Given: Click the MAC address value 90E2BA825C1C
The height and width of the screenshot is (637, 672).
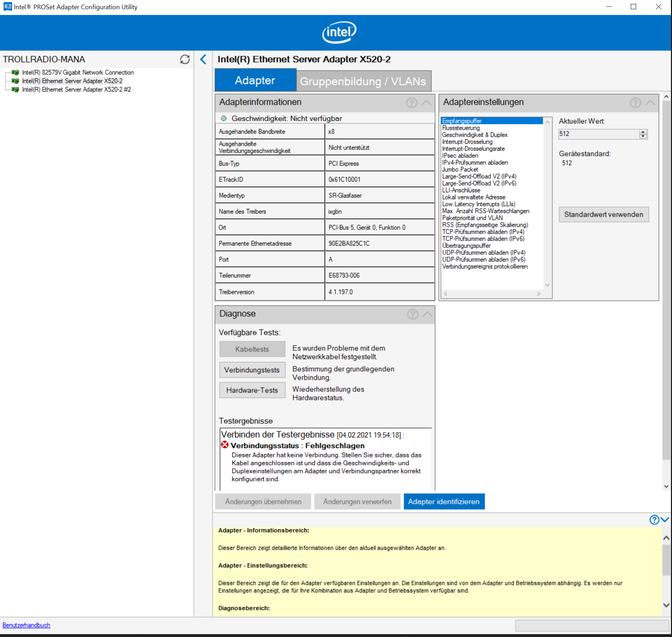Looking at the screenshot, I should coord(349,243).
